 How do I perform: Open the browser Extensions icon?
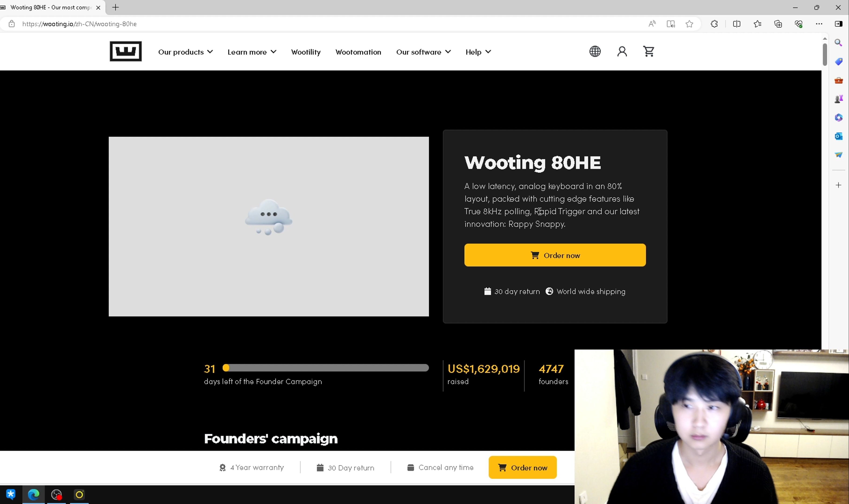coord(714,24)
